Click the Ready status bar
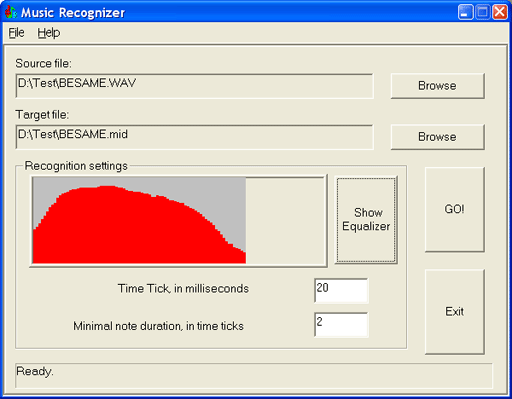Screen dimensions: 512x399 pos(254,376)
